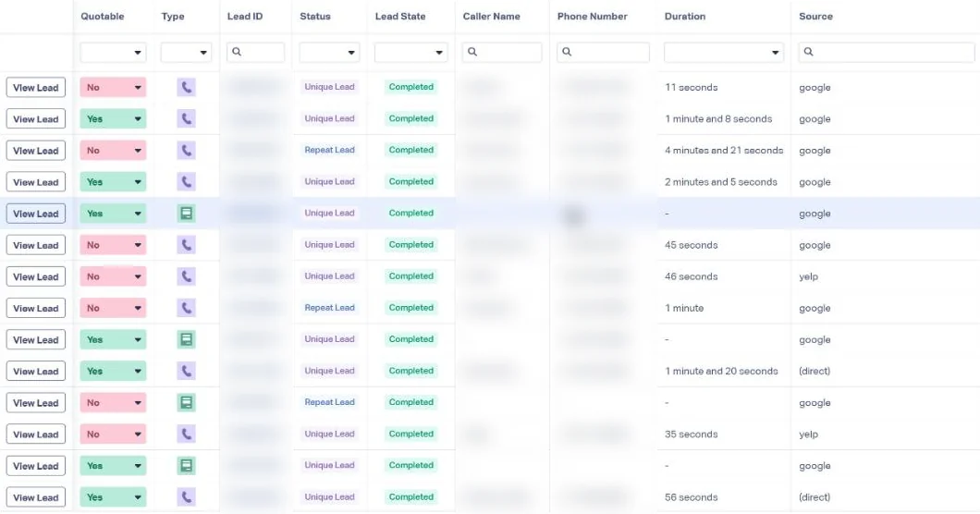
Task: Click View Lead for the 46 seconds yelp call
Action: 36,276
